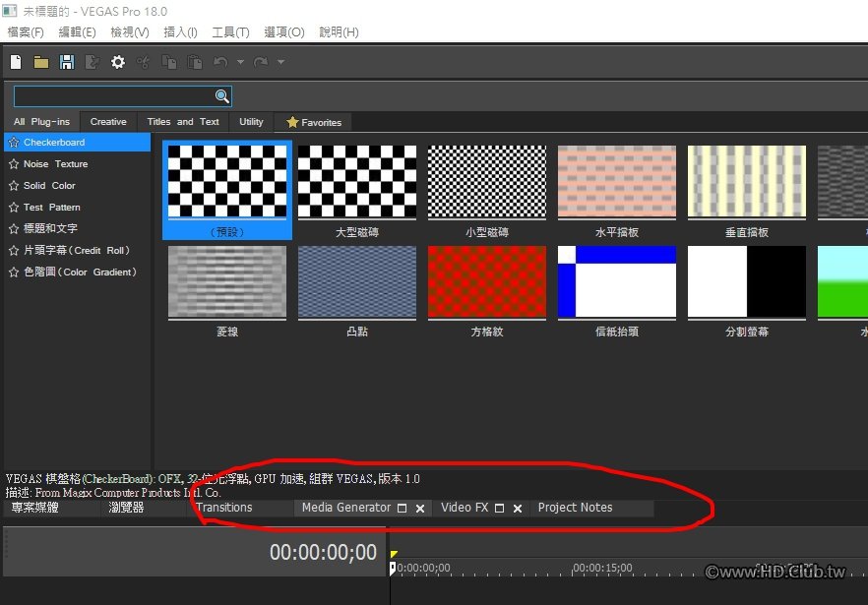Switch to the Favorites tab
The width and height of the screenshot is (868, 605).
[x=314, y=122]
